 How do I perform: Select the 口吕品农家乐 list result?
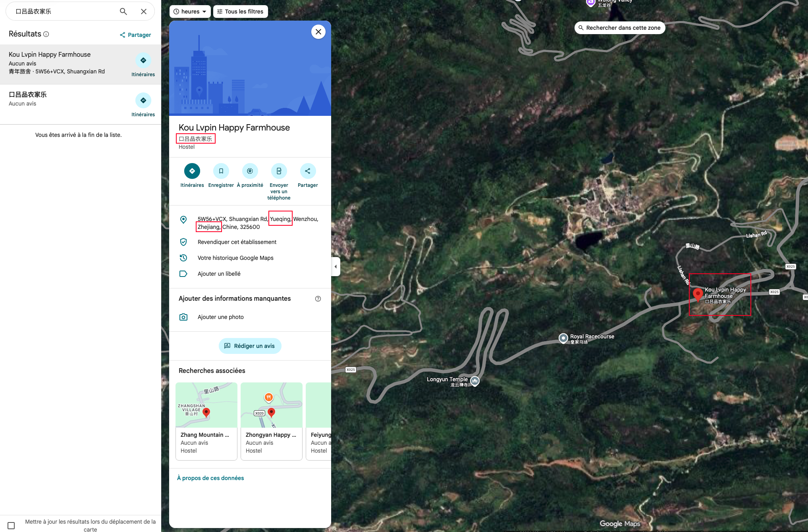(x=81, y=104)
